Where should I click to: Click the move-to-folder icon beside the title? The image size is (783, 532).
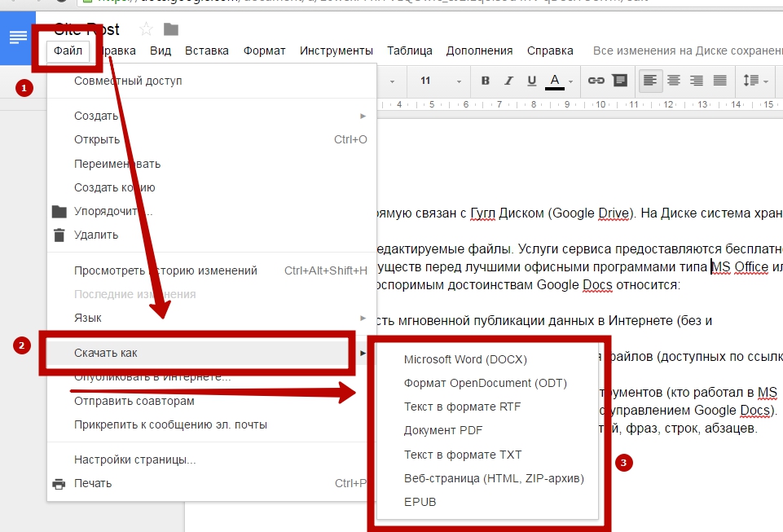171,29
